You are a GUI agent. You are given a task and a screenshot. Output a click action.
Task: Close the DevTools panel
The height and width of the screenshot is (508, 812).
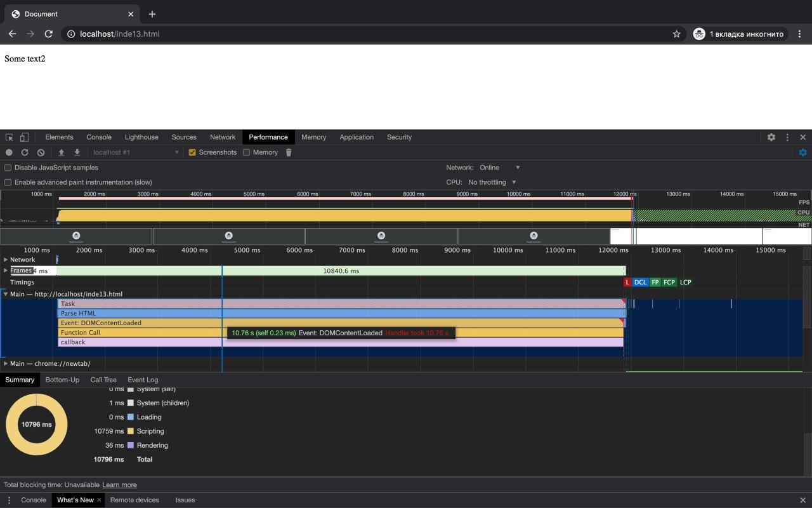point(802,137)
